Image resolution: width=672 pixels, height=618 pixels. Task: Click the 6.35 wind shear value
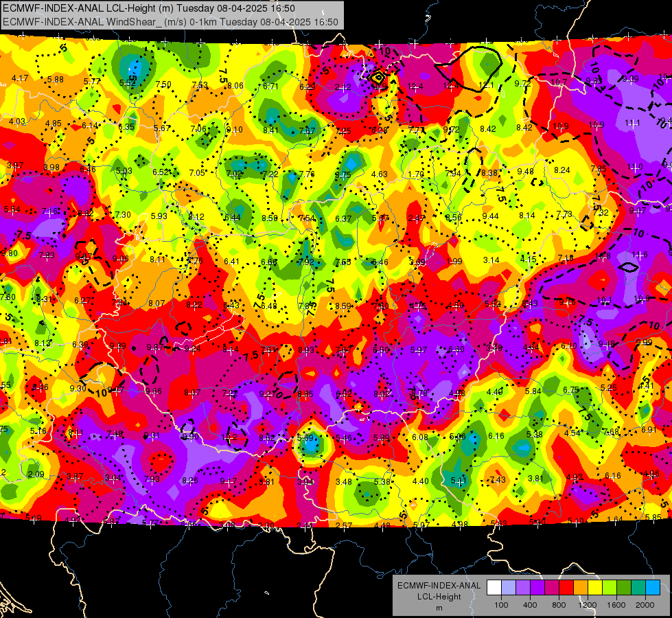(x=126, y=126)
